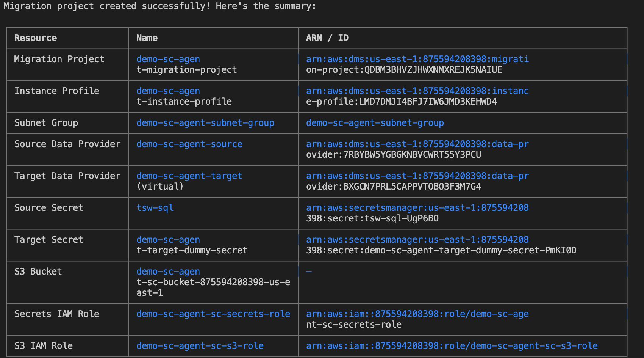Click text '398:secret:demo-sc-agent-target-dummy-secret-PmKI0D'
The image size is (644, 358).
click(x=441, y=250)
